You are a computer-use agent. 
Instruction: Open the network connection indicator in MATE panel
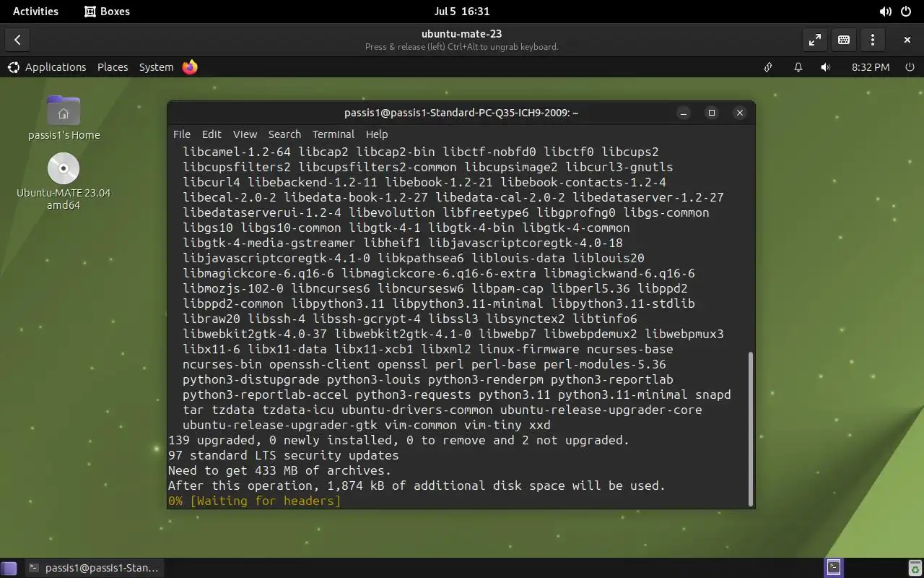(768, 67)
